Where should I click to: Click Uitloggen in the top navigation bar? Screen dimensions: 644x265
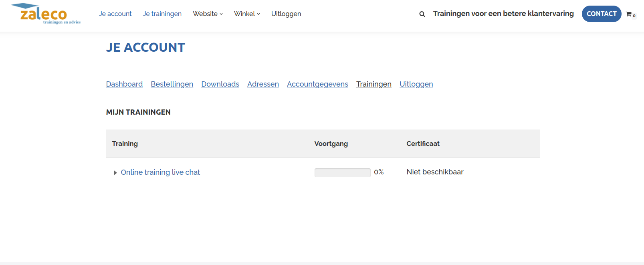tap(286, 14)
